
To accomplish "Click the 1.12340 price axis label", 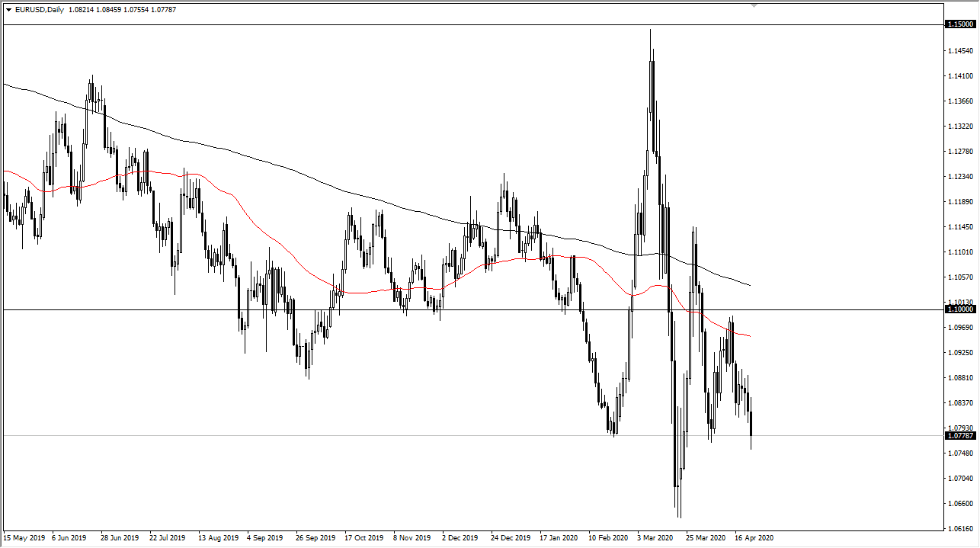I will coord(960,177).
